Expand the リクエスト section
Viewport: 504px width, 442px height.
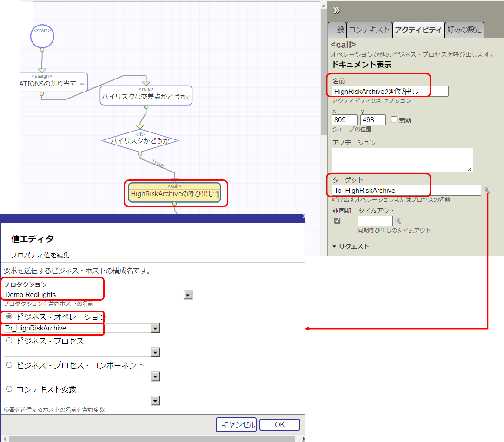click(351, 246)
